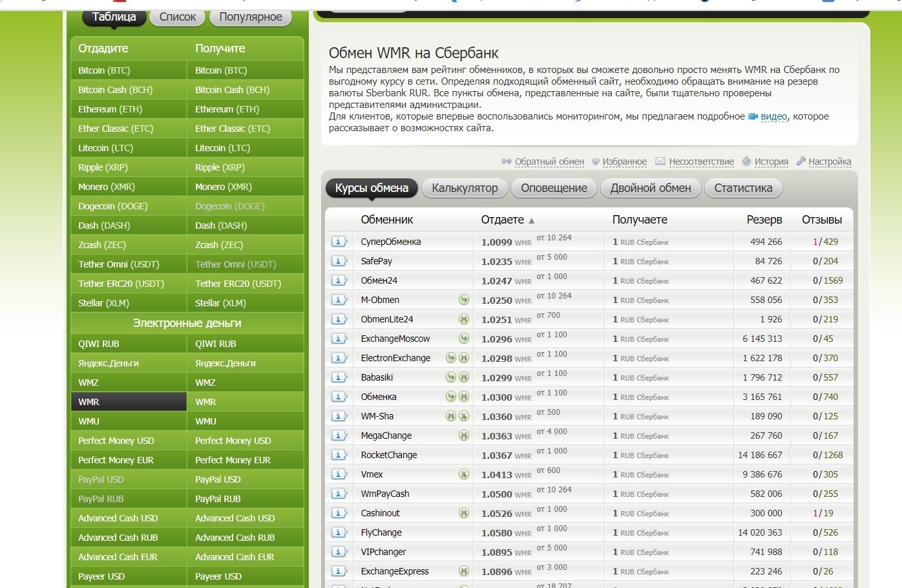The image size is (902, 588).
Task: Open info icon for Cashinout row
Action: coord(339,513)
